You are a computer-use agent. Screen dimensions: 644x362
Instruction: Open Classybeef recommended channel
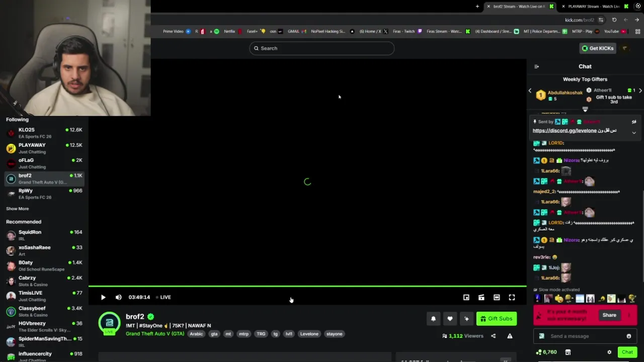44,311
